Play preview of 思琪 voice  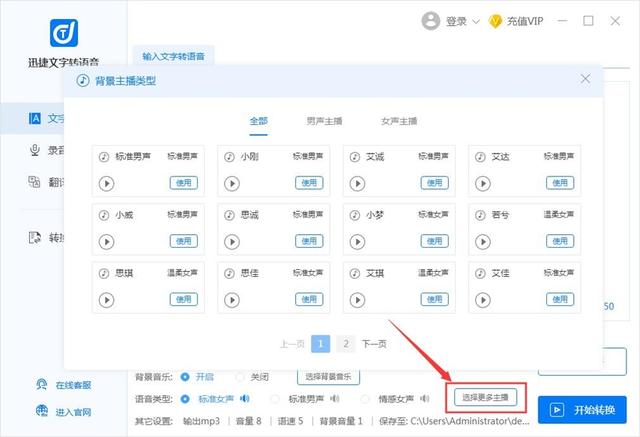pos(107,300)
